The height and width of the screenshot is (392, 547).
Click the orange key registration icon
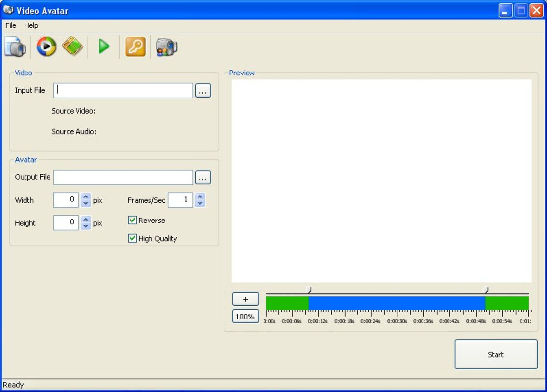coord(135,47)
